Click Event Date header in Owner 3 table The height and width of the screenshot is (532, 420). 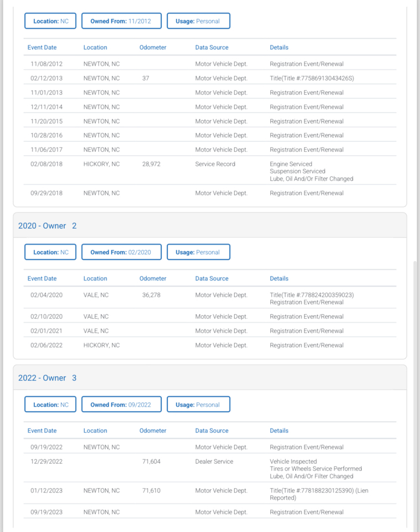(42, 431)
